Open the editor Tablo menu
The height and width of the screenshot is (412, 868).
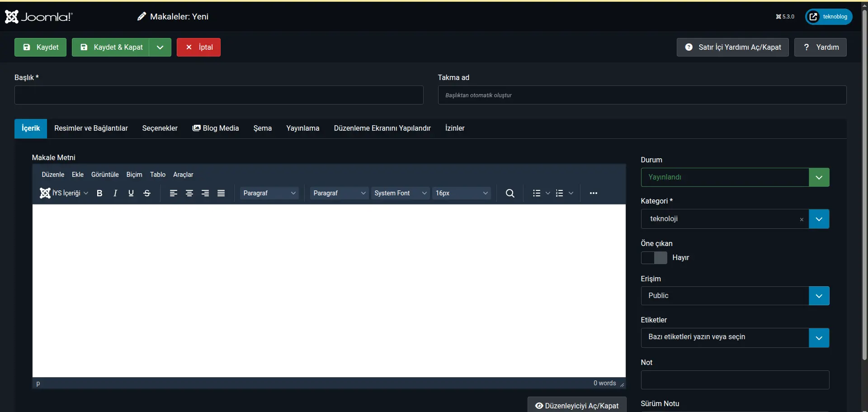158,175
